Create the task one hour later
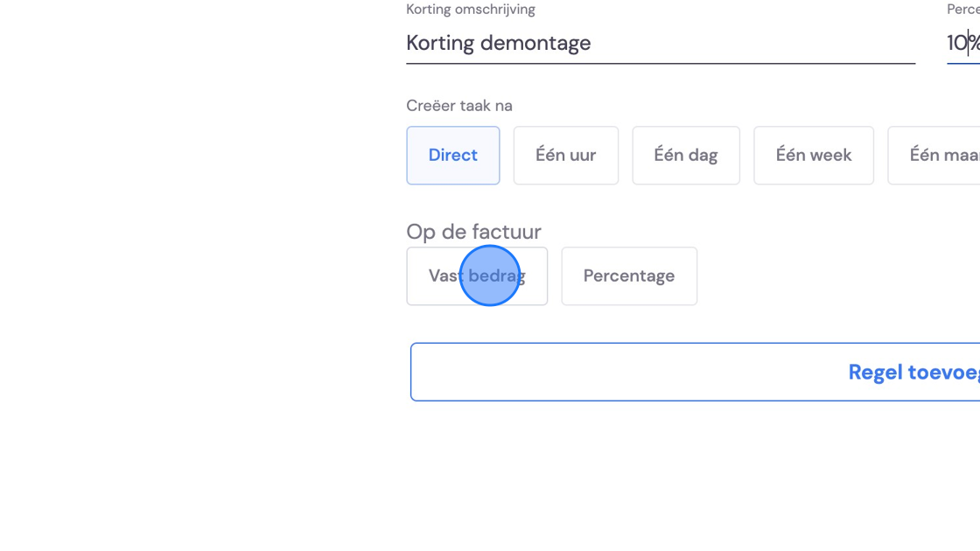This screenshot has width=980, height=551. click(565, 155)
